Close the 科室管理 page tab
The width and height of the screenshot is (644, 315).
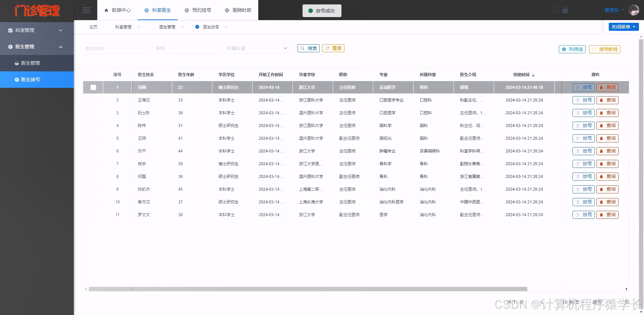tap(139, 27)
